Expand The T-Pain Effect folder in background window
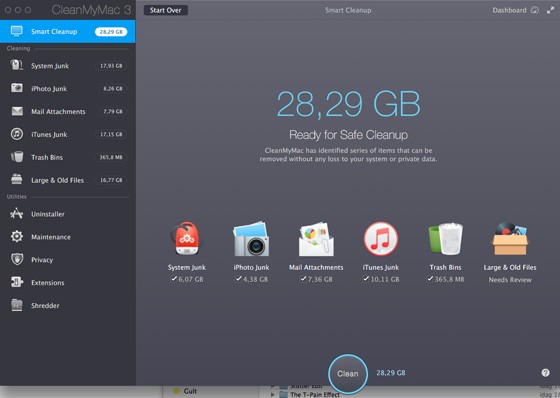 (273, 394)
